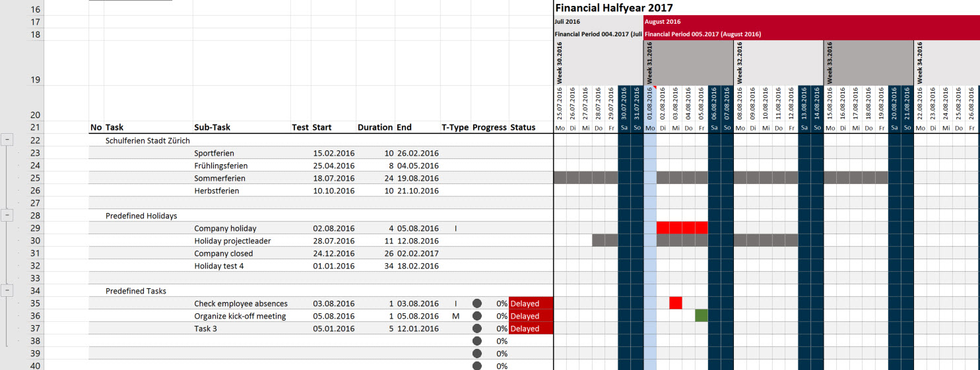Collapse the Schulferien Stadt Zürich group outline
Image resolution: width=980 pixels, height=370 pixels.
pyautogui.click(x=8, y=140)
